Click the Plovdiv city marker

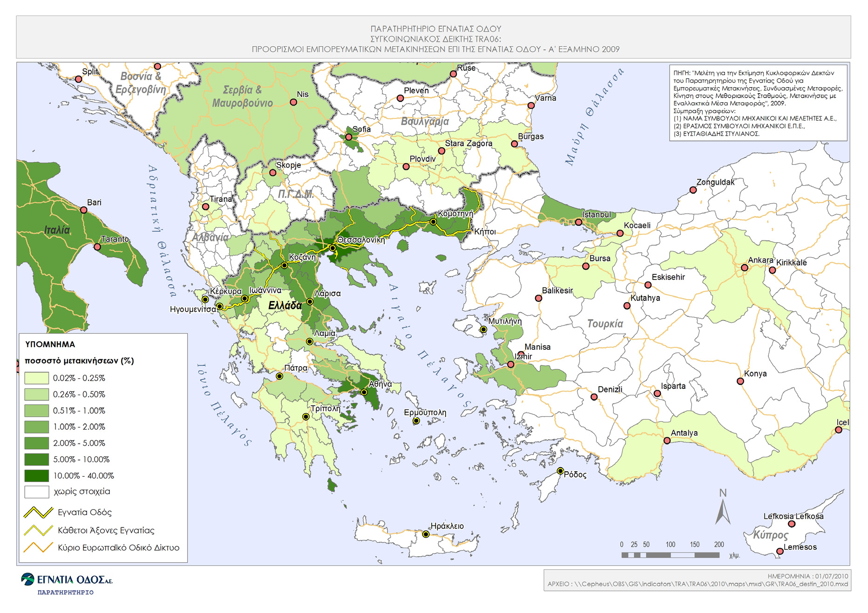pyautogui.click(x=406, y=166)
